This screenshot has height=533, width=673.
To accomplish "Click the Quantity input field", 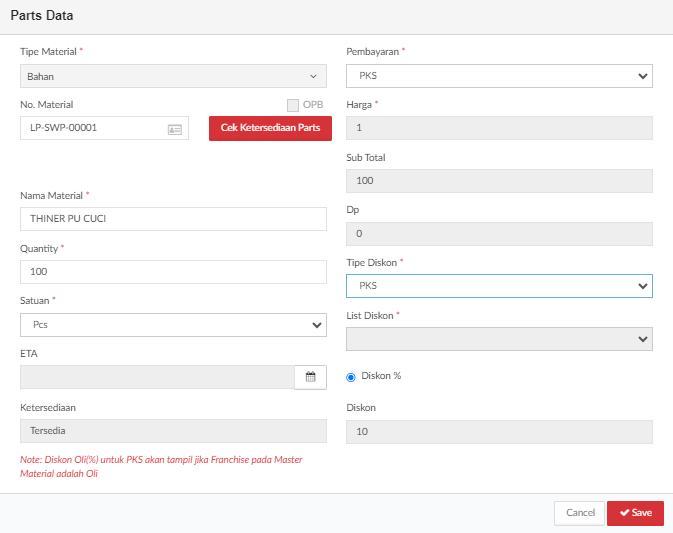I will pyautogui.click(x=173, y=272).
